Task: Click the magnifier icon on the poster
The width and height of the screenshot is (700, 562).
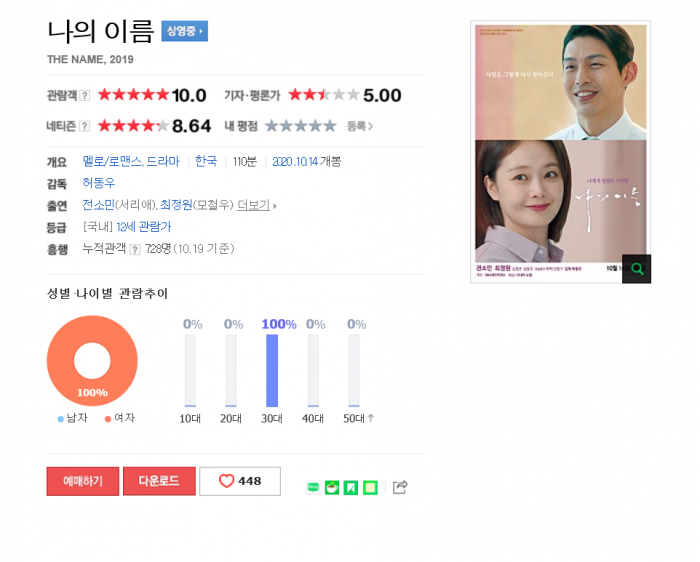Action: (637, 269)
